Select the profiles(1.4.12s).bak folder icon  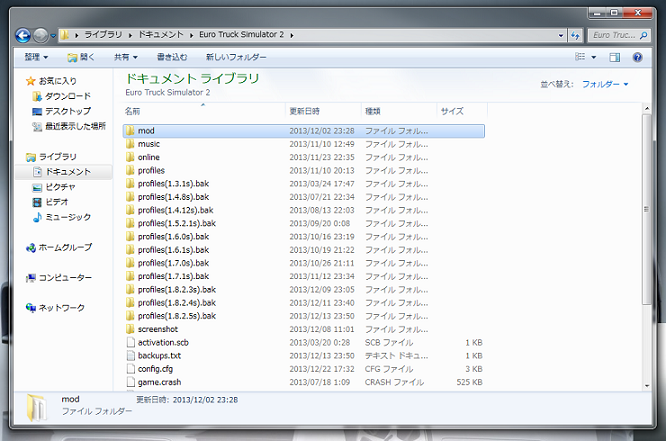(130, 210)
